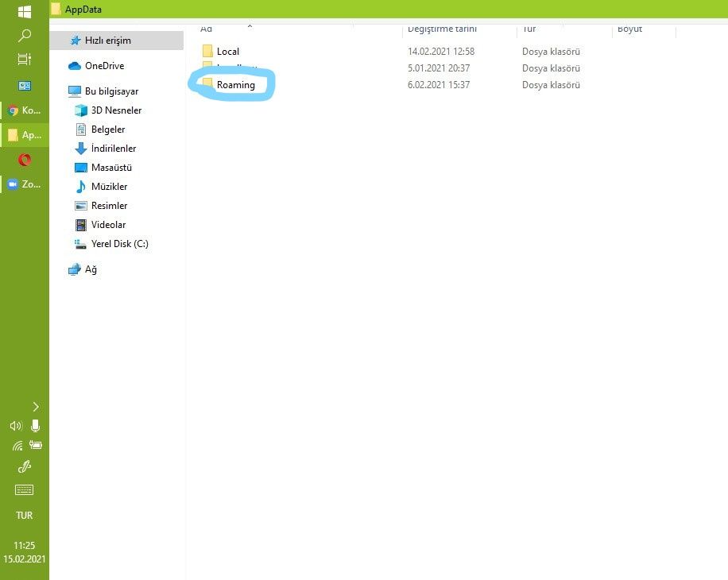
Task: Open the pinned app below Task View
Action: click(x=24, y=85)
